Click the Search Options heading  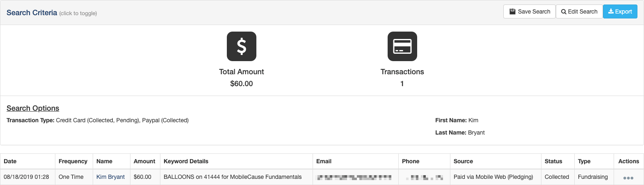33,108
